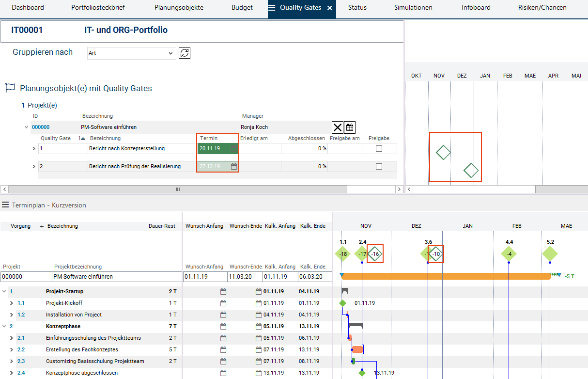Expand Quality Gate 1 row
The image size is (588, 379).
[x=34, y=149]
